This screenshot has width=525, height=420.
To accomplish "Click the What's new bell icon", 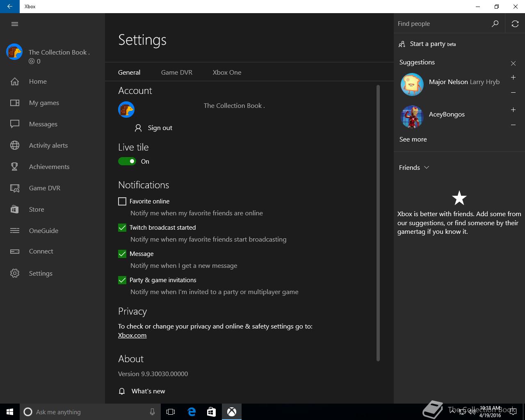I will point(122,391).
